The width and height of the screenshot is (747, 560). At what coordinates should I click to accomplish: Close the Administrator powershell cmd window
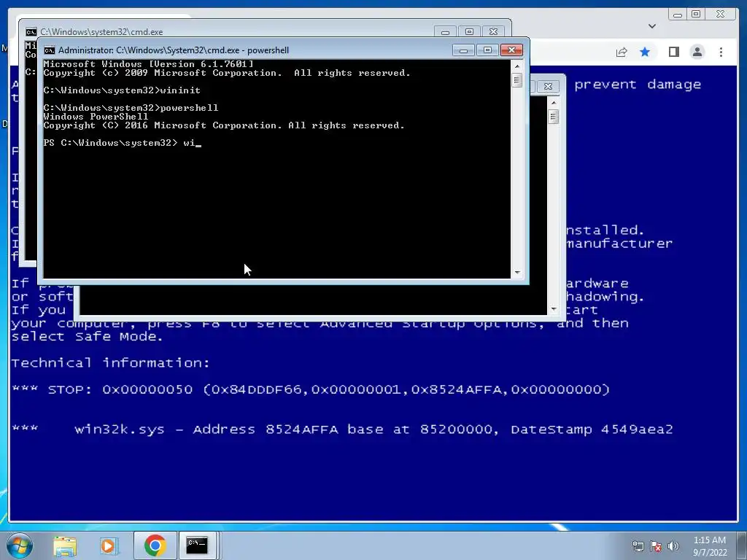click(x=511, y=50)
